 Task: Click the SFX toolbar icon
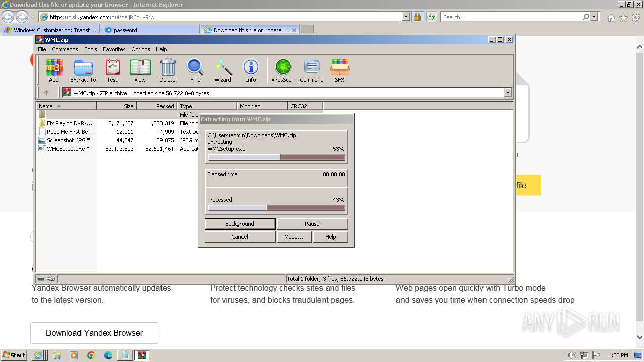[340, 70]
